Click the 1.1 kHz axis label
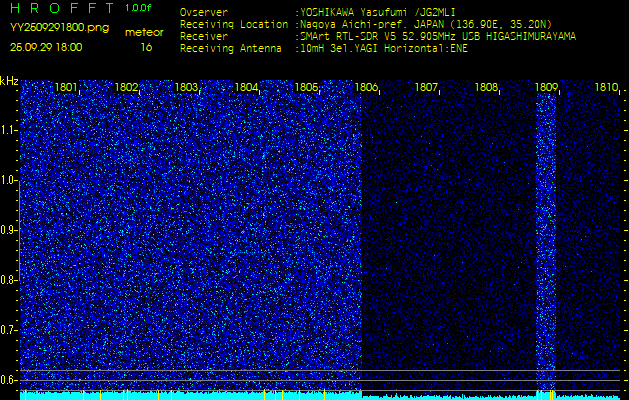Viewport: 629px width, 400px height. (9, 130)
